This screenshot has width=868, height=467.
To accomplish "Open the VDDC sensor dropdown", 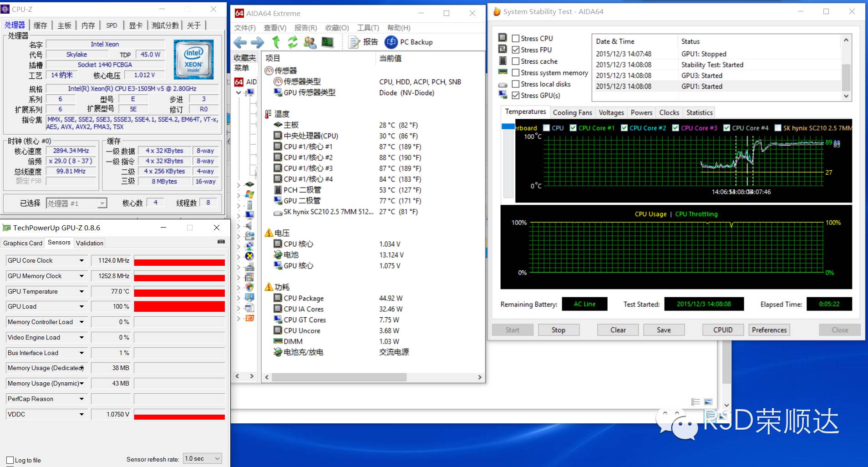I will pos(81,415).
